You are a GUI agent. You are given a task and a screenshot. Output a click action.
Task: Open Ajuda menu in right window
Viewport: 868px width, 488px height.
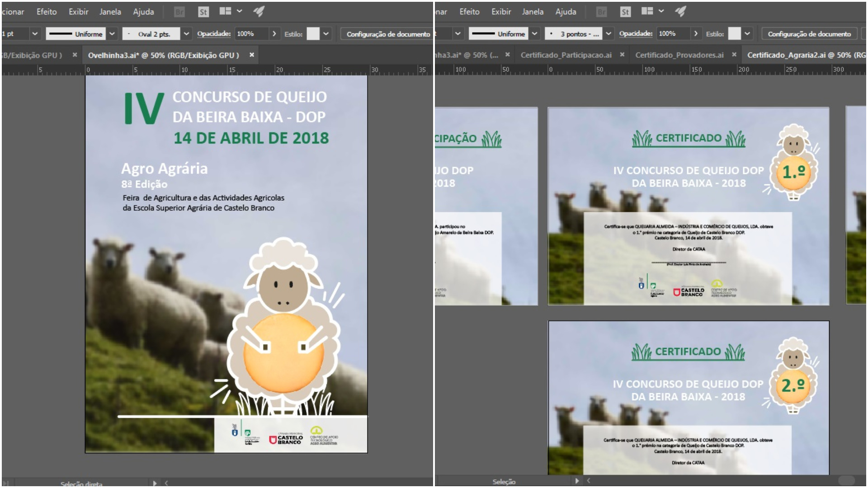pos(566,12)
